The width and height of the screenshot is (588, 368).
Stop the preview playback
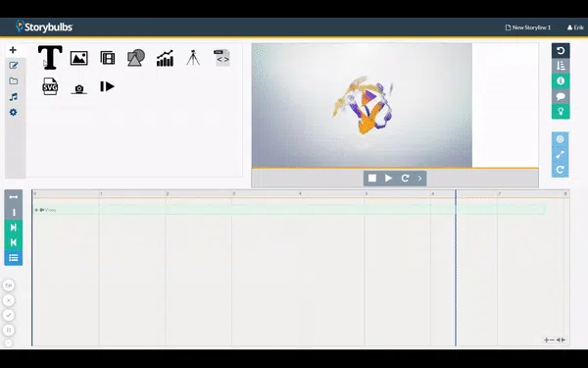pyautogui.click(x=372, y=178)
